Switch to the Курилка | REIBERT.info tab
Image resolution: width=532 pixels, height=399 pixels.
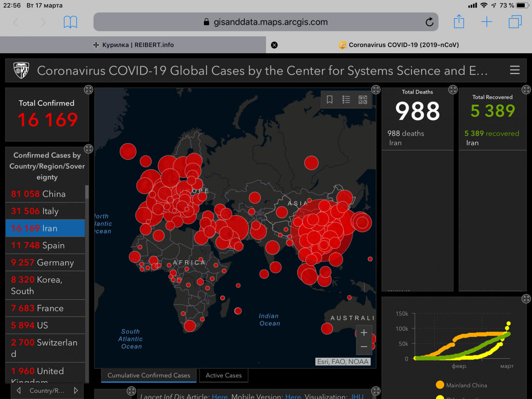pyautogui.click(x=133, y=45)
